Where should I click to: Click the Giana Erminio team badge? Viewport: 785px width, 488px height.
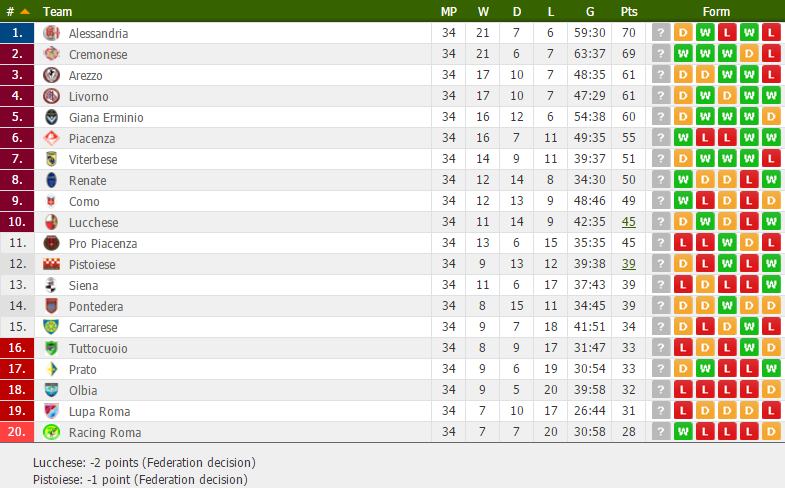coord(51,117)
